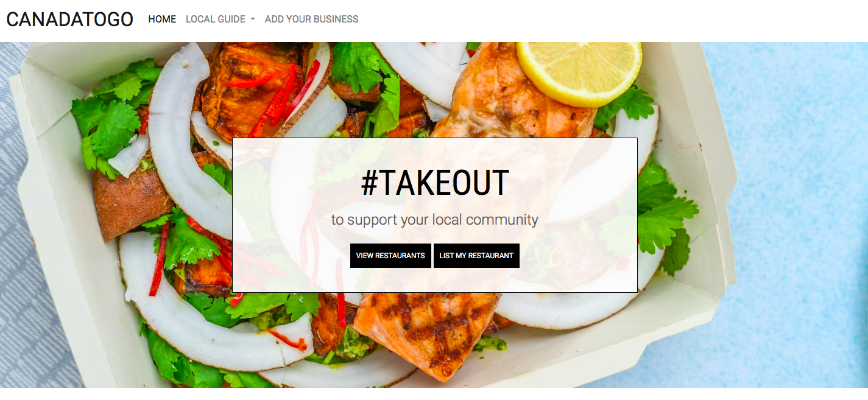Click the "to support your local community" subtitle

coord(435,220)
